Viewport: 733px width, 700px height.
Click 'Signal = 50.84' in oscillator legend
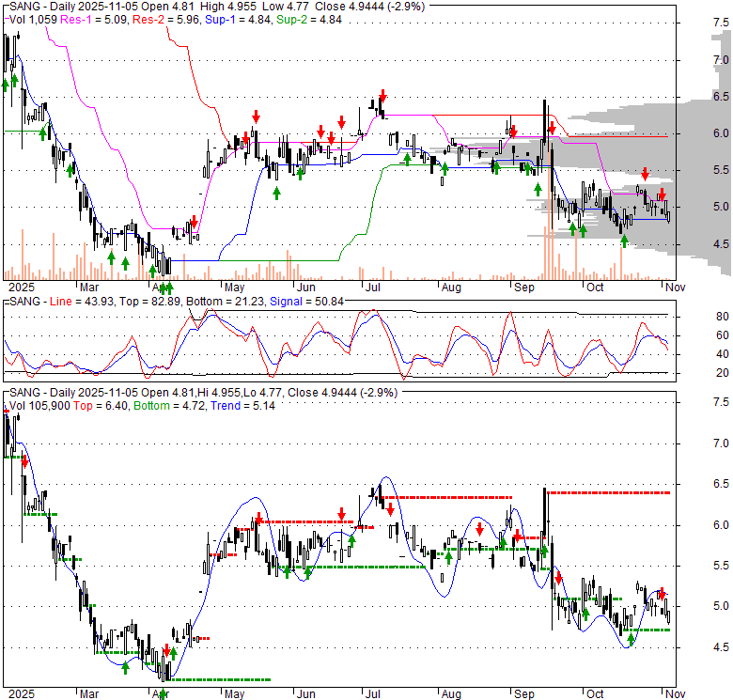306,302
